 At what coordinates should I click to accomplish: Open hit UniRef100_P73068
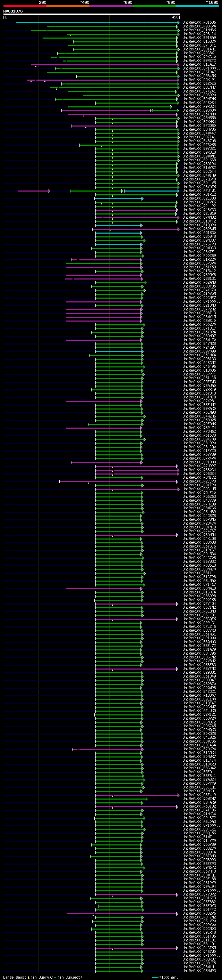point(199,145)
